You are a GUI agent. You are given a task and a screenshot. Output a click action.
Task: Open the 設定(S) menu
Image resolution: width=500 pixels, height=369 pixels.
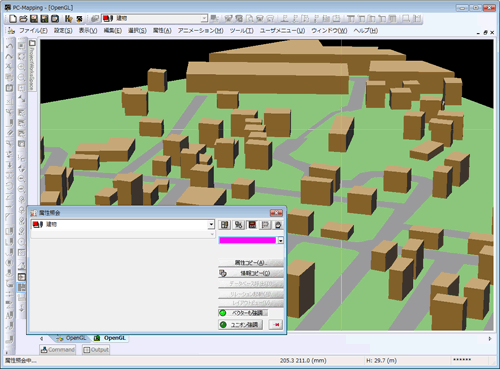pyautogui.click(x=63, y=31)
